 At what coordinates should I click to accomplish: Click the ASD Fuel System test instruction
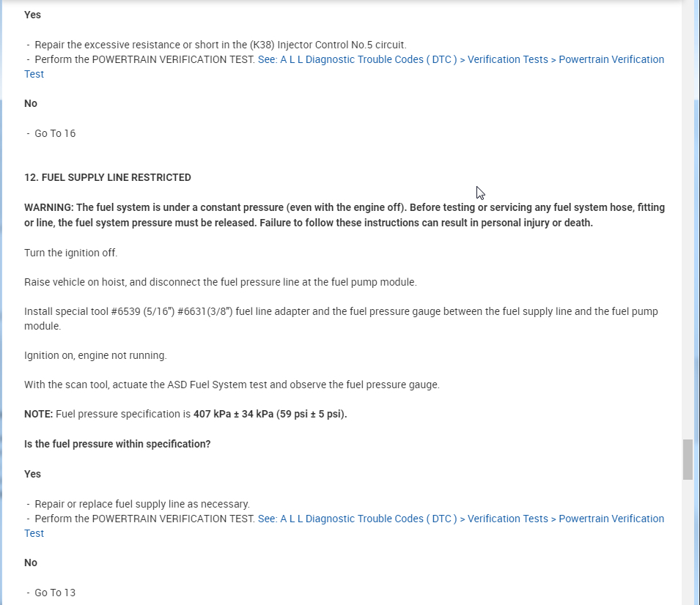232,385
